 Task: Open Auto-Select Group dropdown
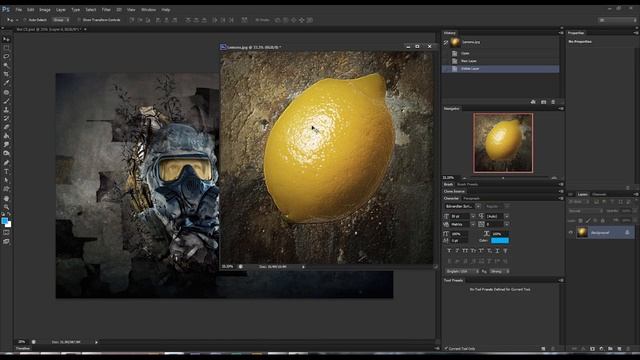(x=62, y=20)
